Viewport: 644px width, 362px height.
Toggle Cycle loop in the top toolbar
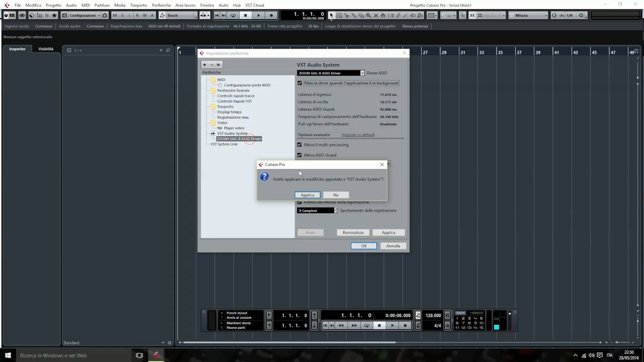pyautogui.click(x=233, y=15)
